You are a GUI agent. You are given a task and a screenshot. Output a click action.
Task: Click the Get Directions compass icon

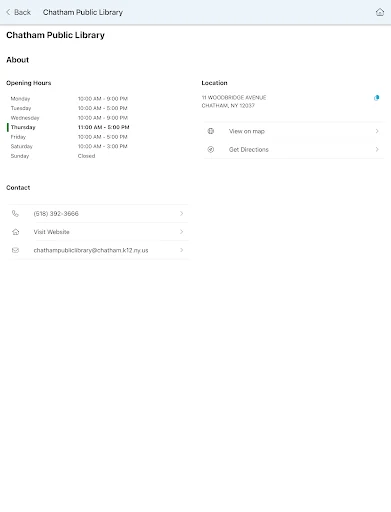pos(211,149)
